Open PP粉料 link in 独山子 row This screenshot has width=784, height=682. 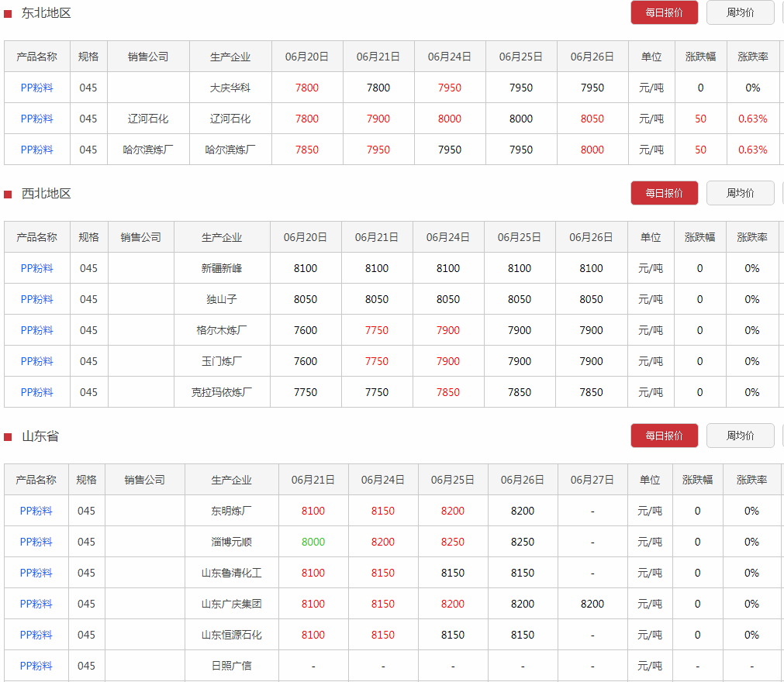(x=36, y=299)
